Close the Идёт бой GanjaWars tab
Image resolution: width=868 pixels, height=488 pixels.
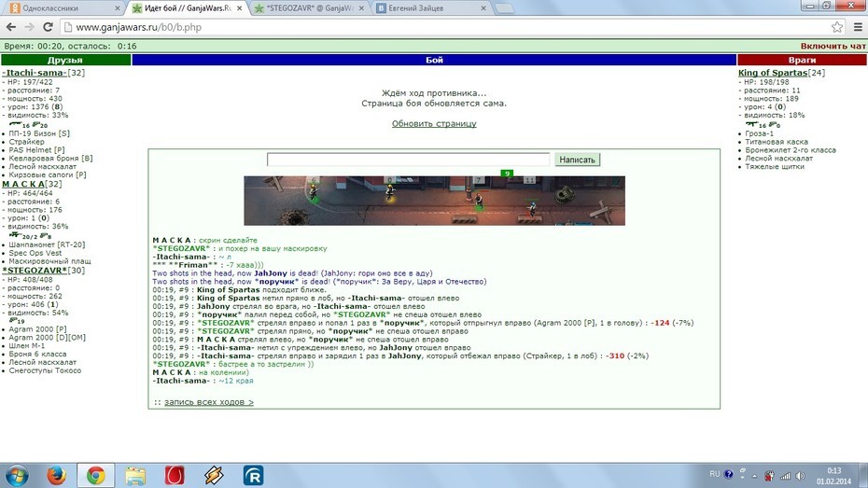coord(239,8)
